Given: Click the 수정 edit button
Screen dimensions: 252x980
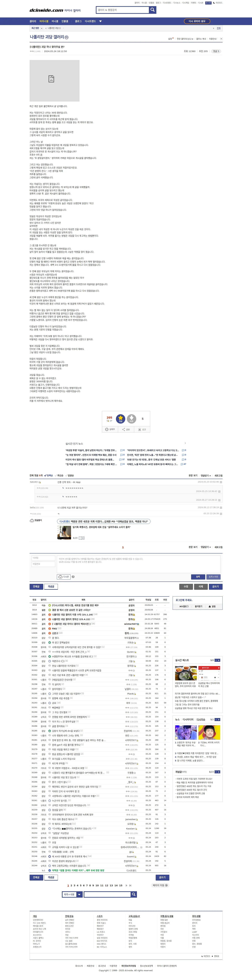Looking at the screenshot, I should click(186, 587).
